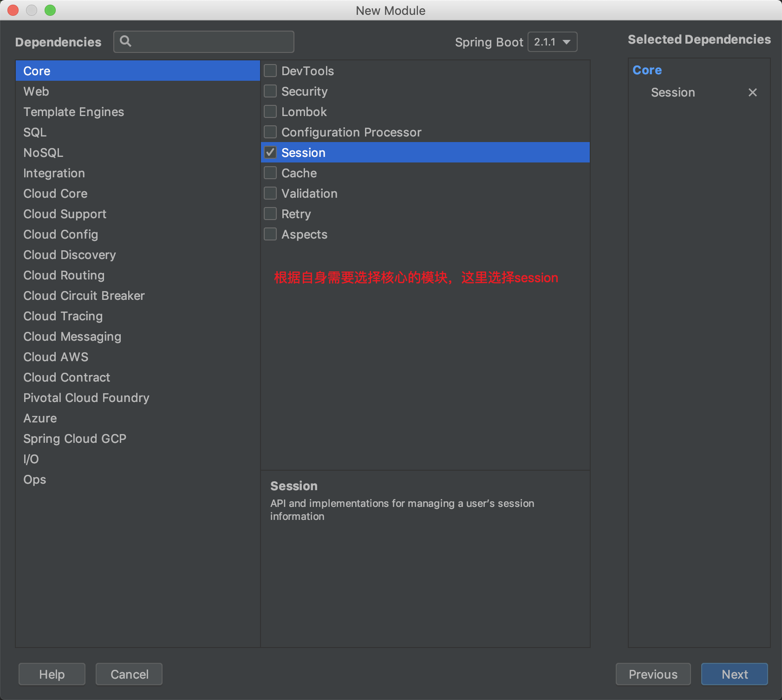This screenshot has height=700, width=782.
Task: Enable the Security checkbox
Action: pyautogui.click(x=270, y=91)
